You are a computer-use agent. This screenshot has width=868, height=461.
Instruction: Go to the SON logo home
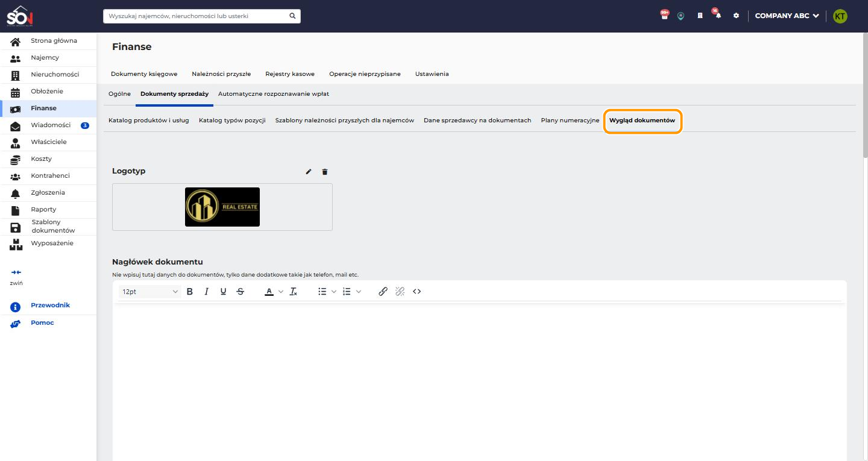20,16
